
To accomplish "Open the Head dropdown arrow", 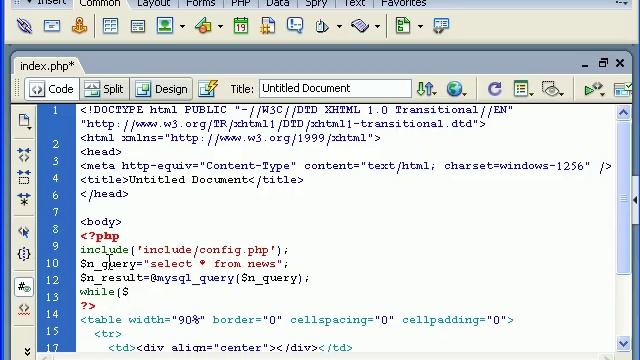I will pos(339,27).
